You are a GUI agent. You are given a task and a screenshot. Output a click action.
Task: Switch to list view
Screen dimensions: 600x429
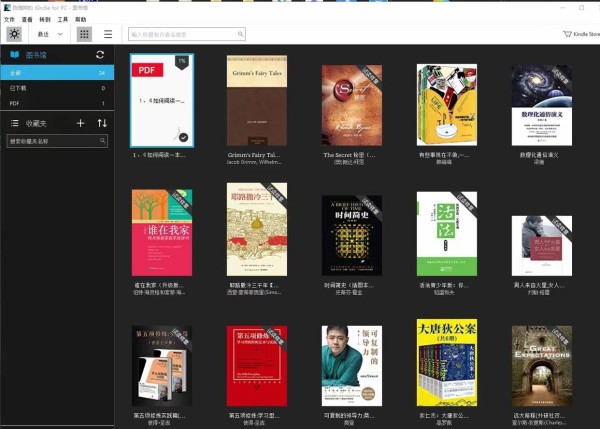[x=108, y=34]
